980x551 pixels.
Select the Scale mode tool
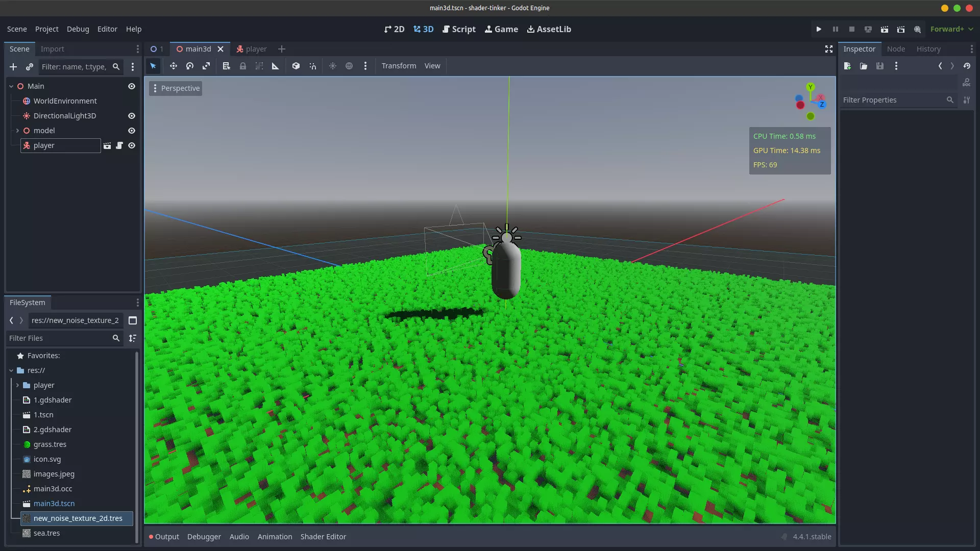click(x=206, y=66)
